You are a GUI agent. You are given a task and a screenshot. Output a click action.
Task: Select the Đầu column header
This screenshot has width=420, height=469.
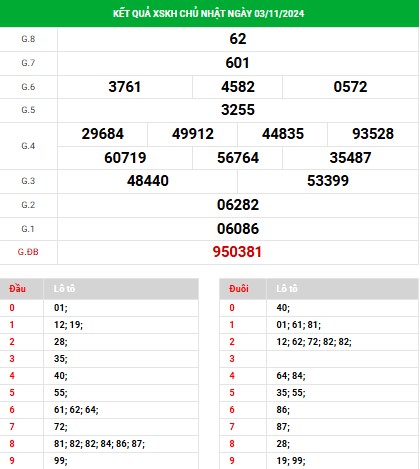click(17, 289)
